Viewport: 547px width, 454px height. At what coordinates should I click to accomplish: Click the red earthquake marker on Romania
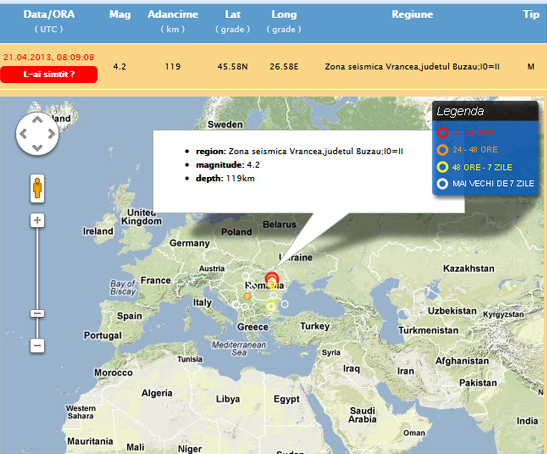[x=272, y=279]
